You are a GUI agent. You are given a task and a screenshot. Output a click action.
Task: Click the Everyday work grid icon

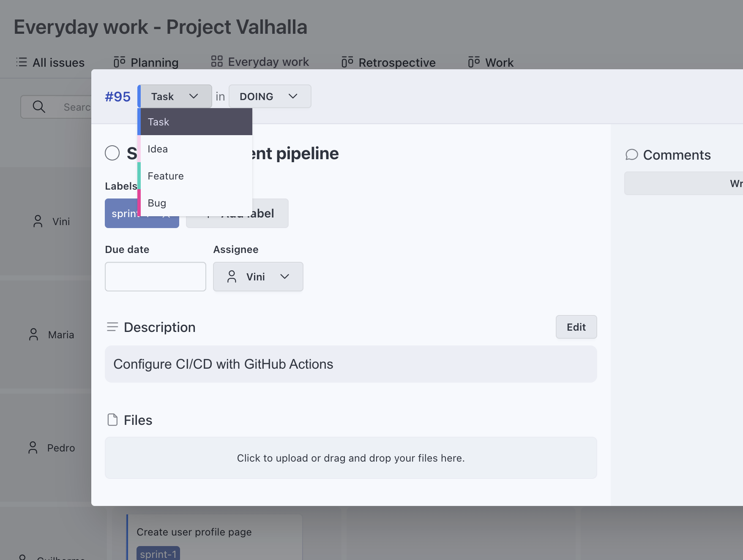pos(217,62)
